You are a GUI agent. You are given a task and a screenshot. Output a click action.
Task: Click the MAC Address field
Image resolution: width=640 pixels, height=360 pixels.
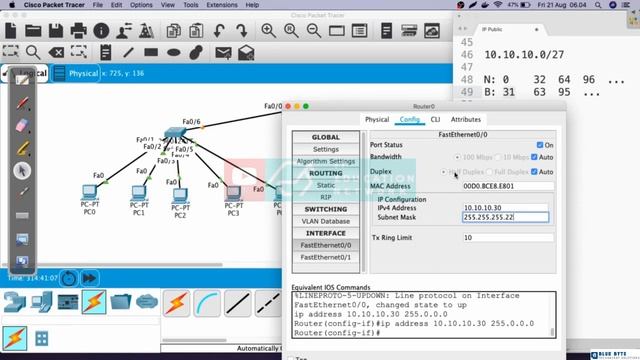pos(508,186)
